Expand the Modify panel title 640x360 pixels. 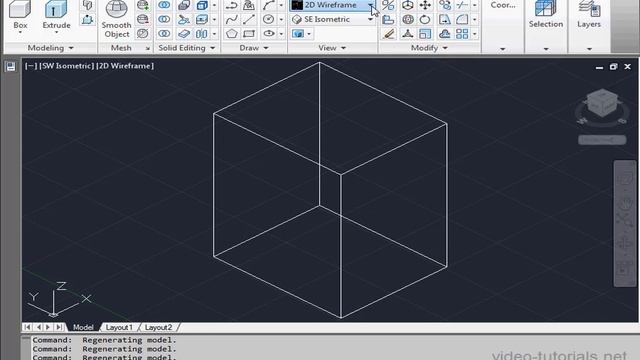point(429,48)
